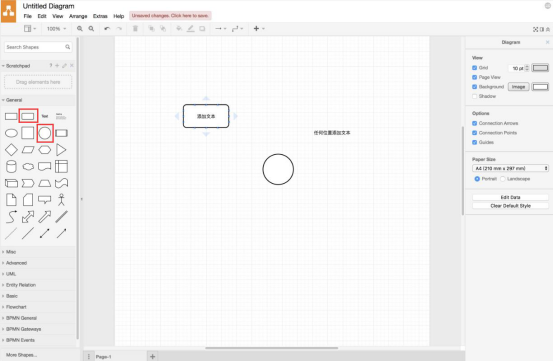
Task: Open the 100% zoom level dropdown
Action: click(57, 29)
